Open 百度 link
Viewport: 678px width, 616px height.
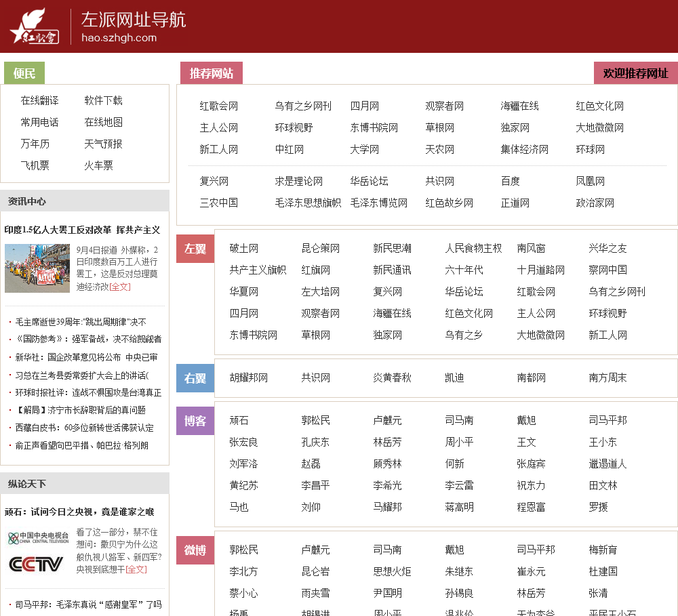point(511,181)
